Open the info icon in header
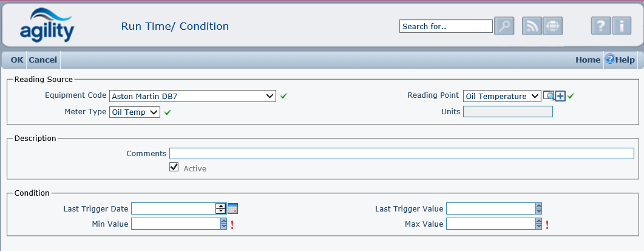The width and height of the screenshot is (644, 251). point(622,26)
